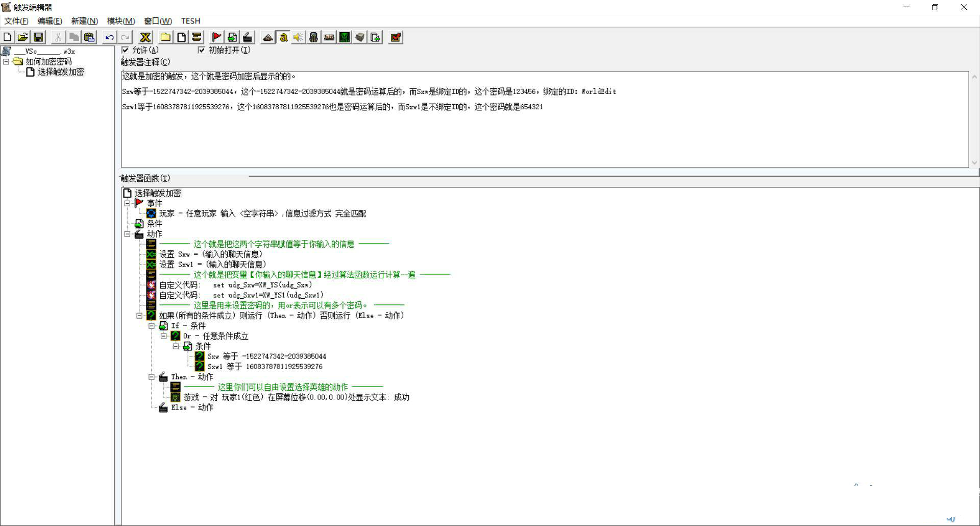Select the 选择触发加密 trigger in left tree
Image resolution: width=980 pixels, height=526 pixels.
click(x=60, y=72)
